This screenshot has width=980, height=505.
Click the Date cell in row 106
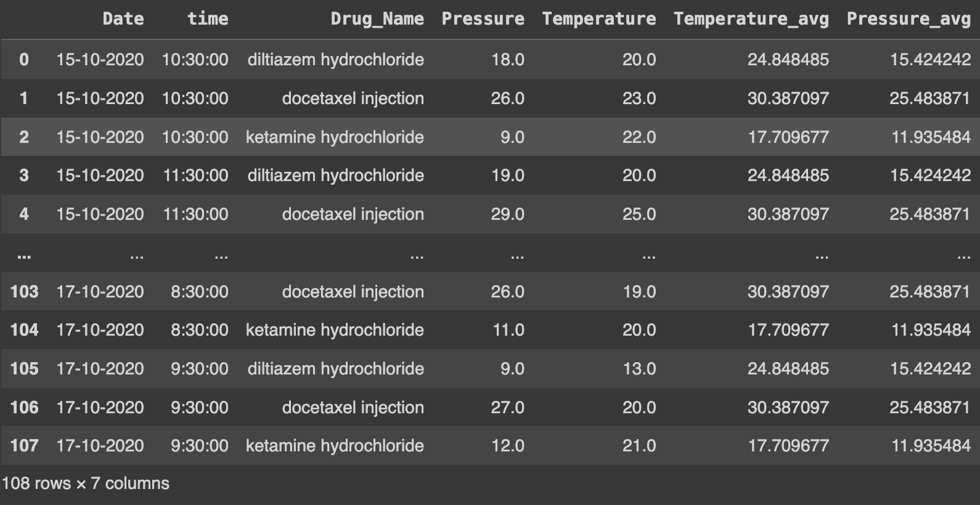[x=100, y=408]
